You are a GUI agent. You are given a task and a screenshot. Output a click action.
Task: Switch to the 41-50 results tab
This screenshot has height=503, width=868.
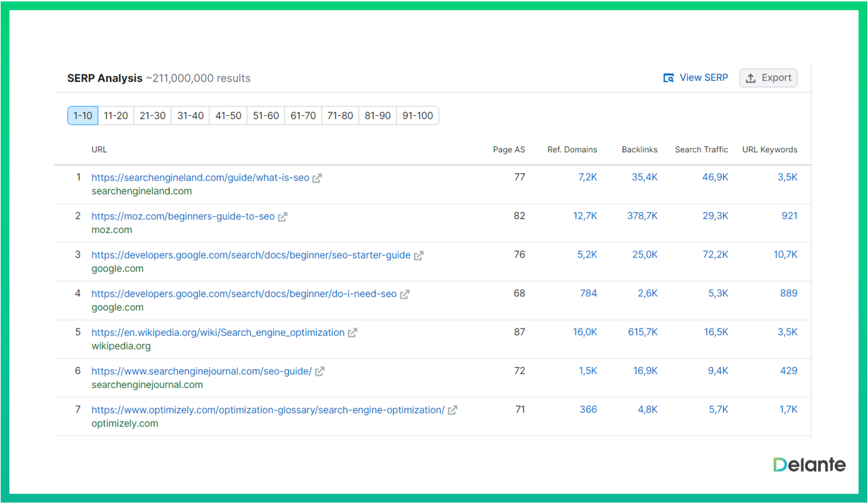pyautogui.click(x=228, y=116)
